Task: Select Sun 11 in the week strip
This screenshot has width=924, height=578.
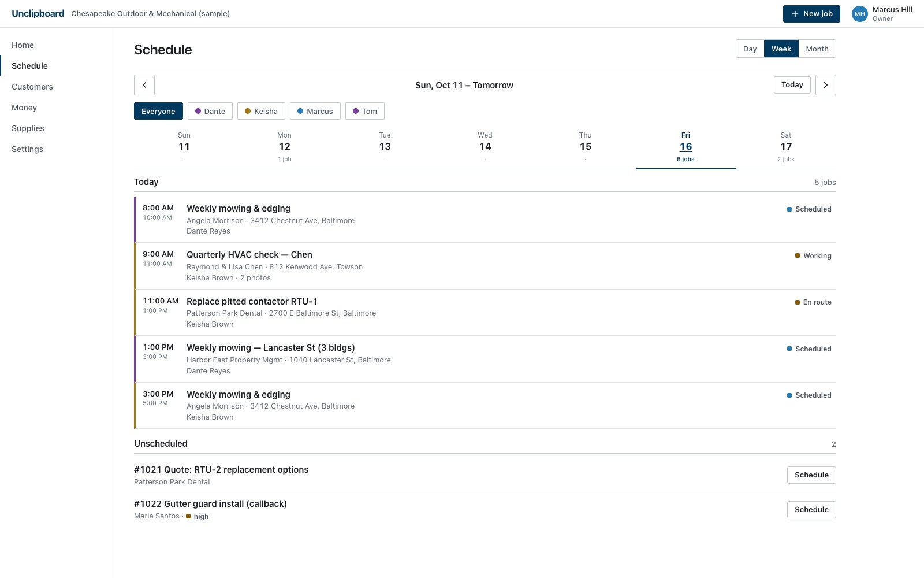Action: coord(184,147)
